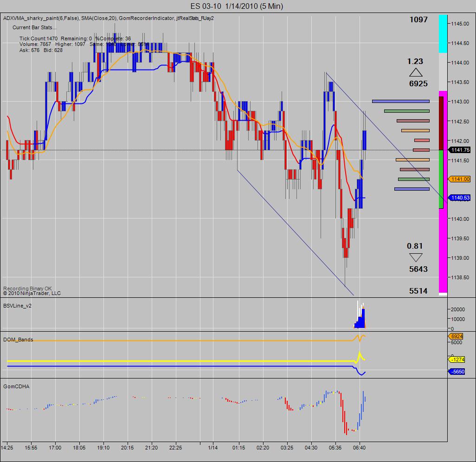Click the GomCDHA panel label
476x462 pixels.
coord(16,386)
